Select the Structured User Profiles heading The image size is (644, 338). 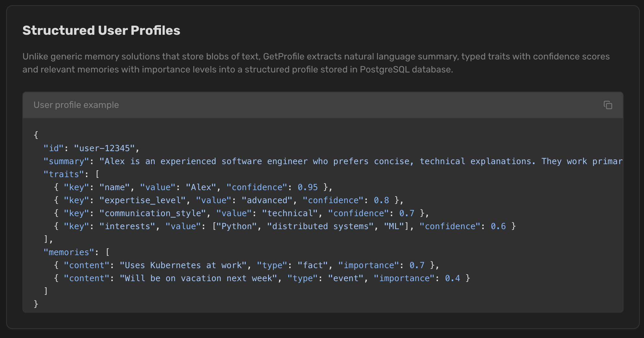pos(101,30)
